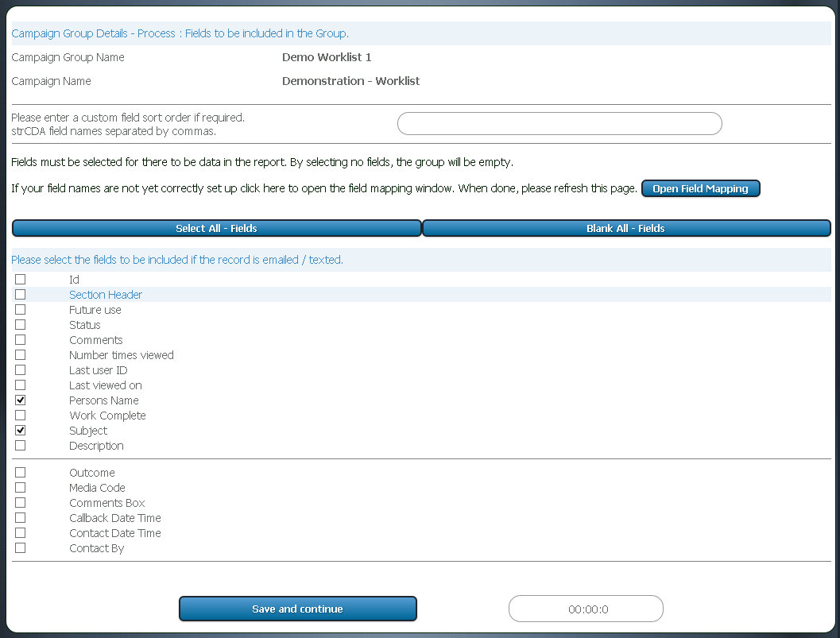Enable the Last viewed on field

pyautogui.click(x=20, y=385)
